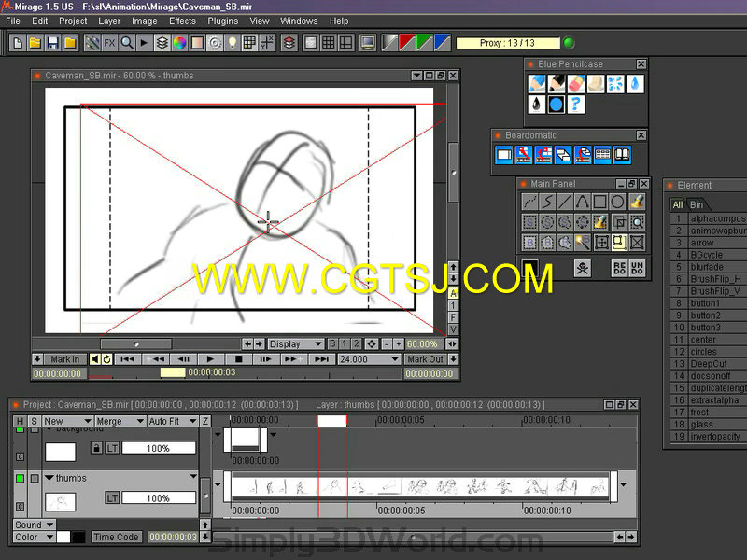The width and height of the screenshot is (747, 560).
Task: Click the Time Code button
Action: tap(116, 538)
